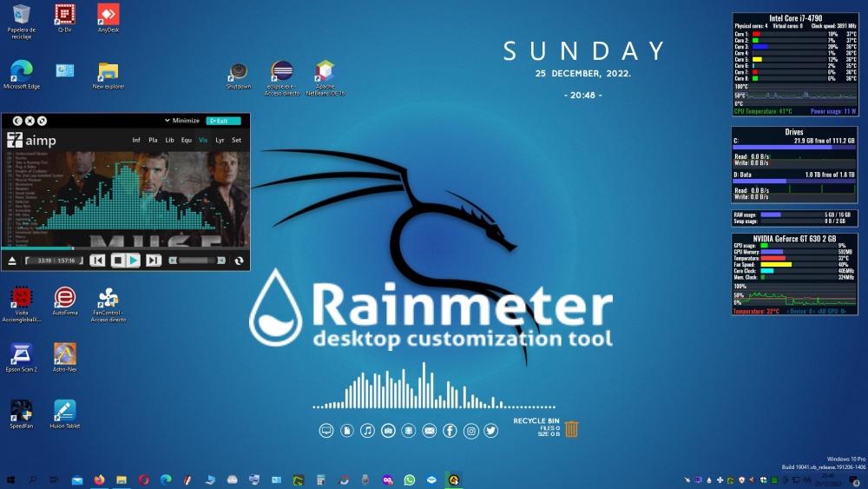Click the system tray volume icon
The width and height of the screenshot is (868, 489).
pyautogui.click(x=806, y=479)
